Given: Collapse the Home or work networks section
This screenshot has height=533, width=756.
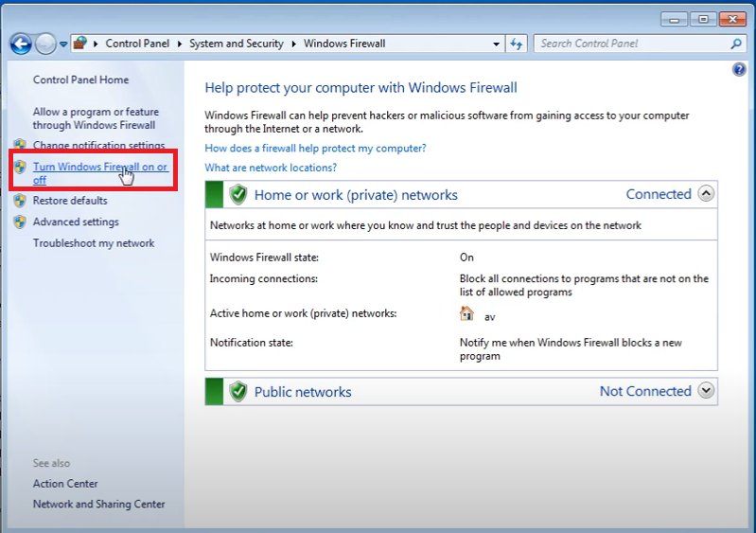Looking at the screenshot, I should [x=706, y=194].
